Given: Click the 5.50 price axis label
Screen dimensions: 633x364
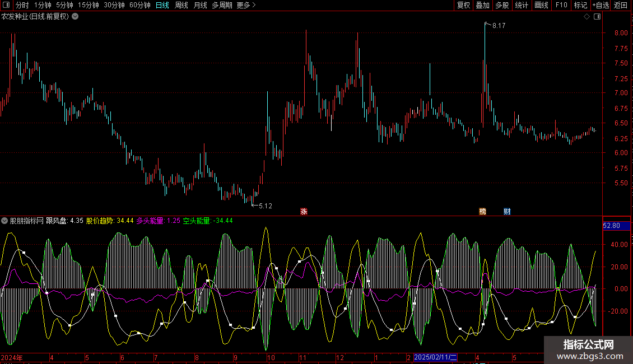Looking at the screenshot, I should pos(621,183).
